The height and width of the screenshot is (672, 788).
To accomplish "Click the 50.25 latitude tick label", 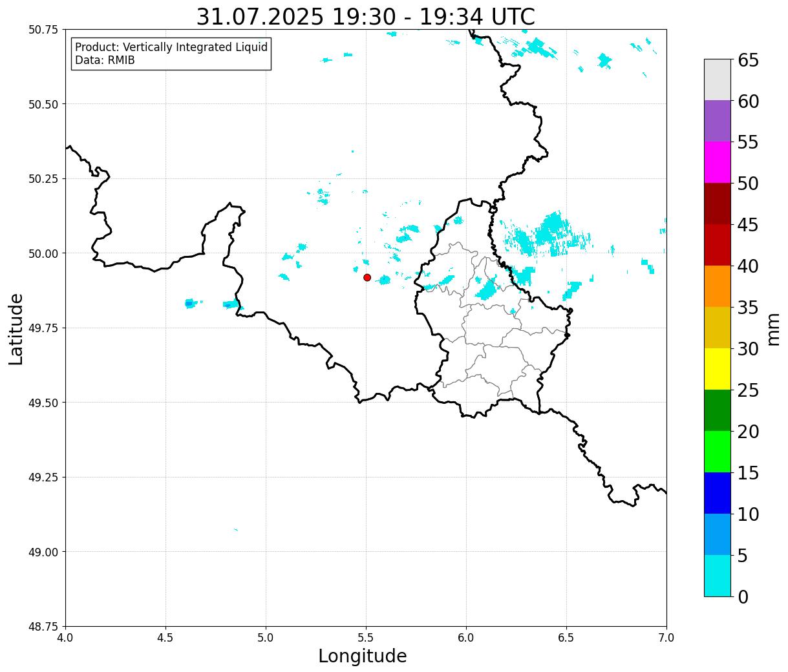I will pyautogui.click(x=43, y=179).
